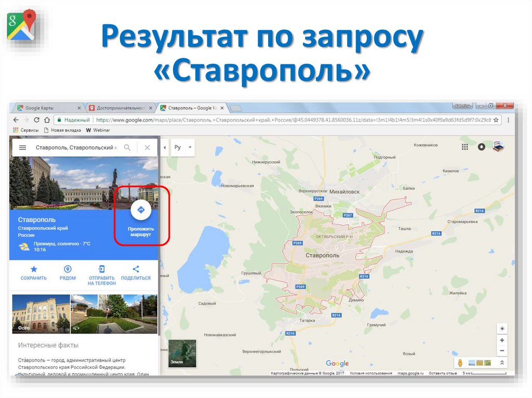The image size is (532, 398).
Task: Choose ОТПРАВИТЬ НА ТЕЛЕФОН option
Action: [x=101, y=275]
